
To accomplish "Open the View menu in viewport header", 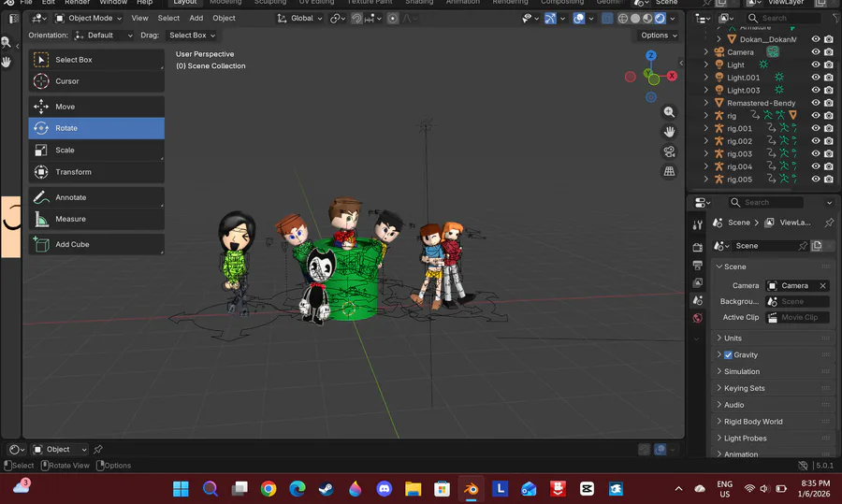I will (x=139, y=19).
